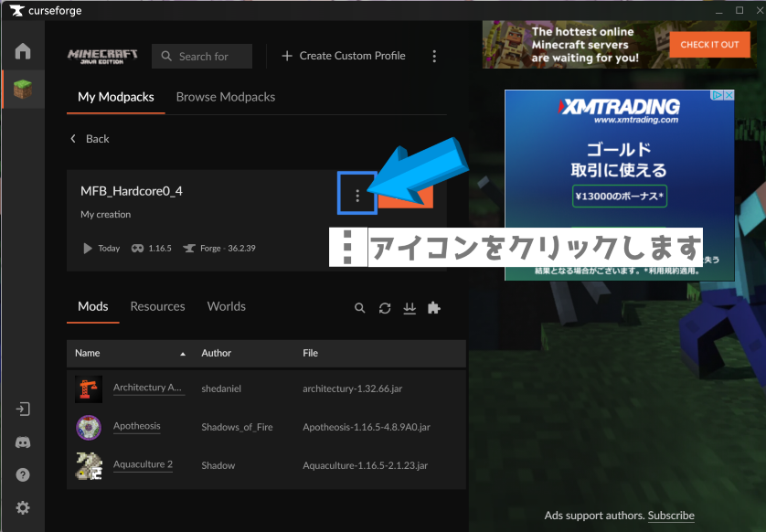
Task: Click the puzzle piece add-mods icon
Action: (x=434, y=308)
